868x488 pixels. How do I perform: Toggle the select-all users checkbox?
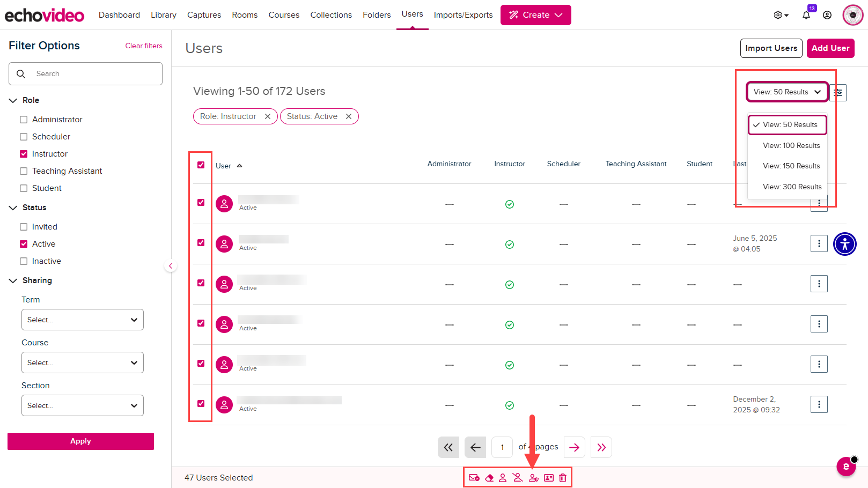point(201,165)
